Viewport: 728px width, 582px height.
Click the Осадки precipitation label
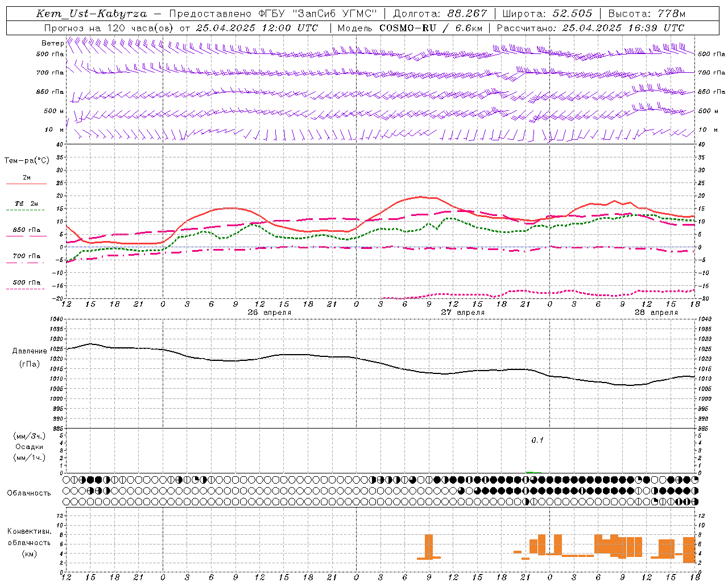click(30, 447)
